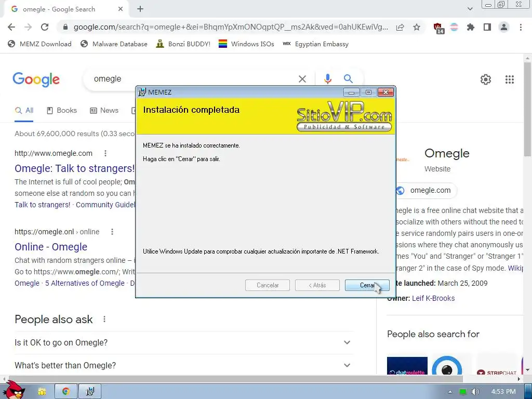The height and width of the screenshot is (399, 532).
Task: Show hidden tray icons arrow
Action: (450, 392)
